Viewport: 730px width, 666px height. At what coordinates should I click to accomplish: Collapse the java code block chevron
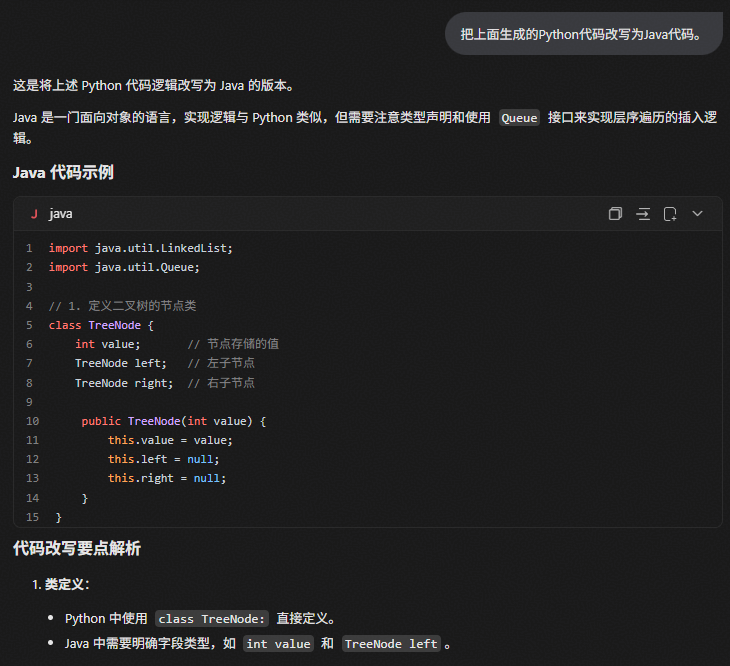pyautogui.click(x=697, y=214)
